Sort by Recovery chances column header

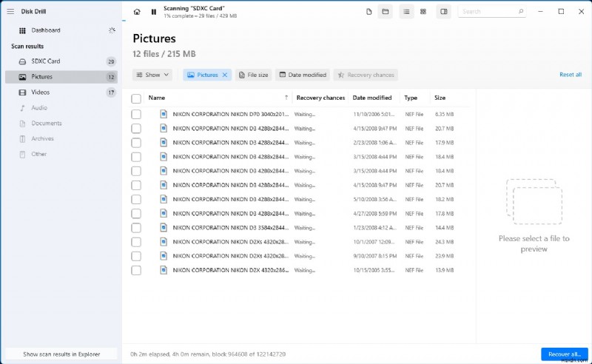click(320, 98)
